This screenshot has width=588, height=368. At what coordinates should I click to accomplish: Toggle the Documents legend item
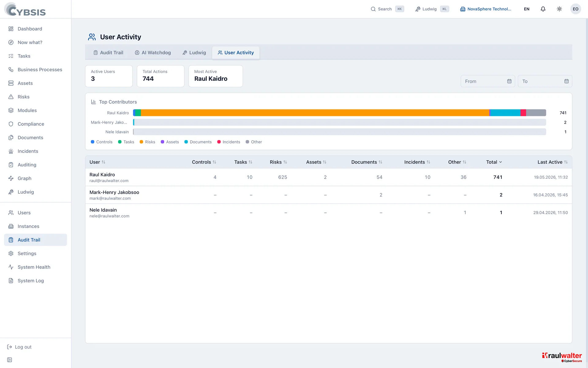(x=198, y=142)
